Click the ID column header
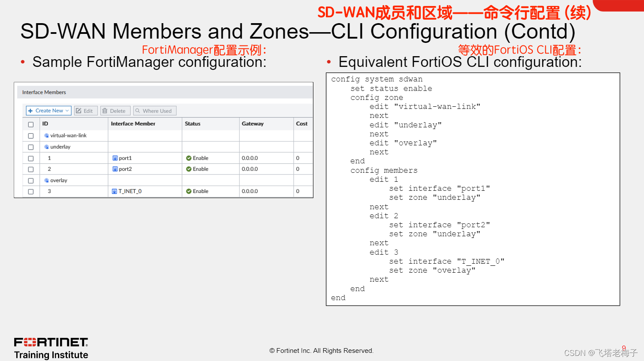644x361 pixels. [x=45, y=123]
